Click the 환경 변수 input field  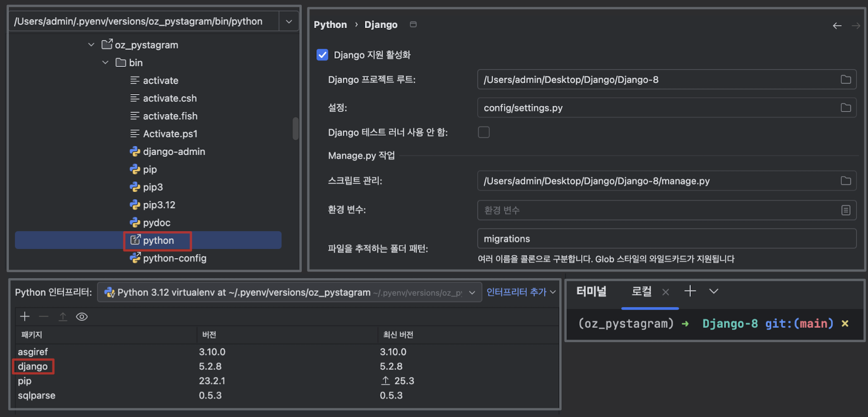point(666,210)
